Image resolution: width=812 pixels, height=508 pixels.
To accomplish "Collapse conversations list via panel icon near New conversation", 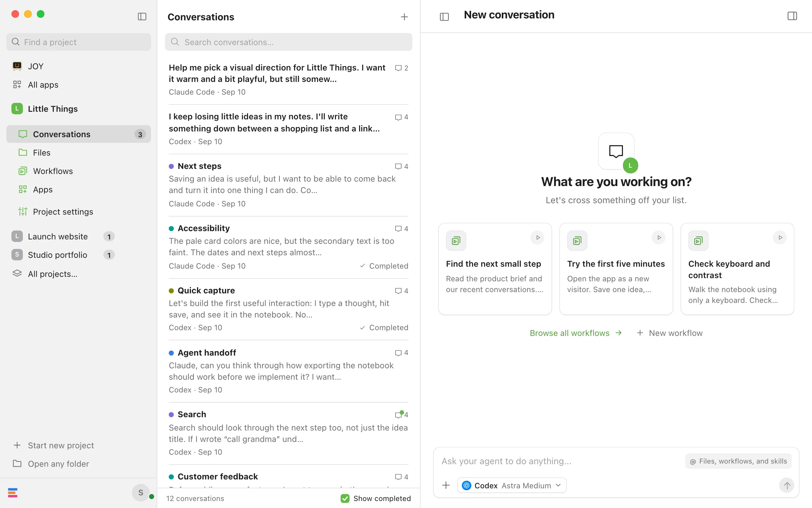I will (444, 17).
